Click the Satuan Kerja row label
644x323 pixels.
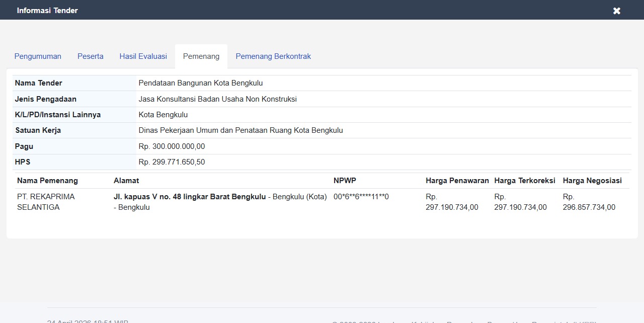(38, 130)
